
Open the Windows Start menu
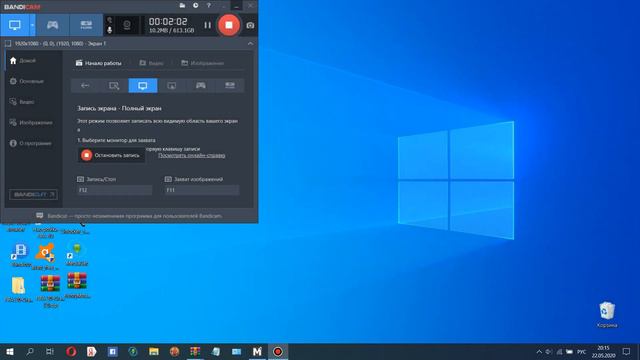10,351
